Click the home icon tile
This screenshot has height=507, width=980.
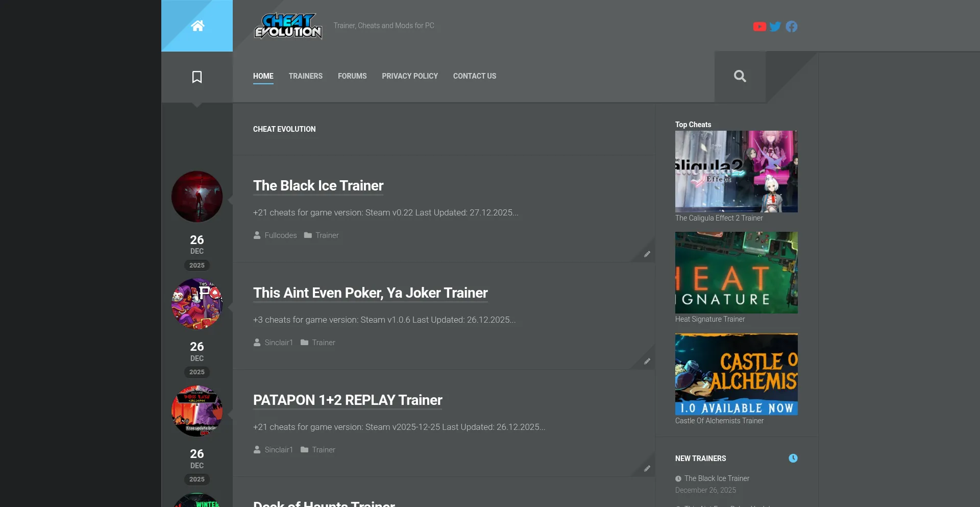click(x=197, y=26)
